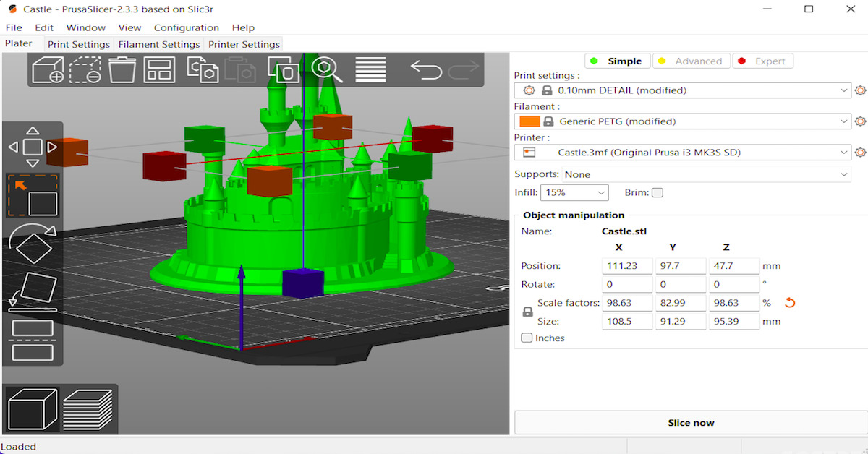
Task: Click the Slice now button
Action: pos(690,423)
